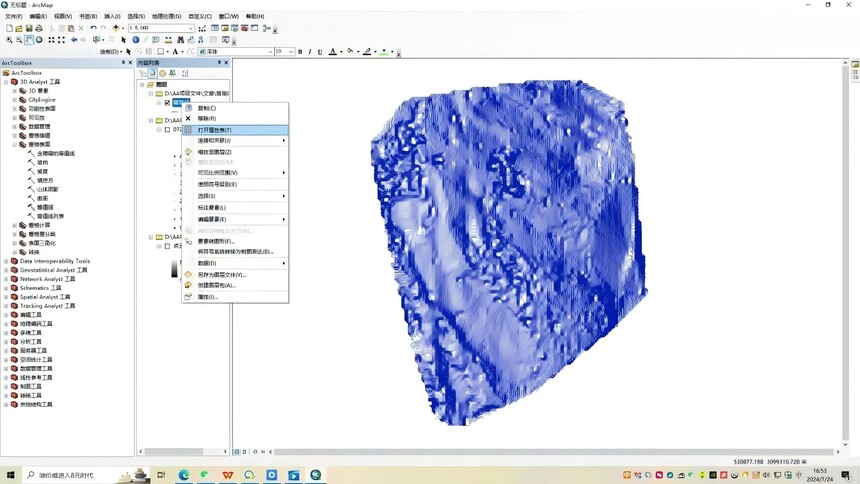Open the Editor toolbar icon next to scale box
860x484 pixels.
coord(202,28)
